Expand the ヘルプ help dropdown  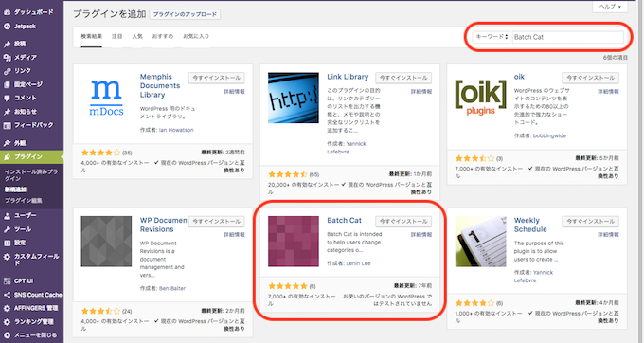pyautogui.click(x=610, y=7)
